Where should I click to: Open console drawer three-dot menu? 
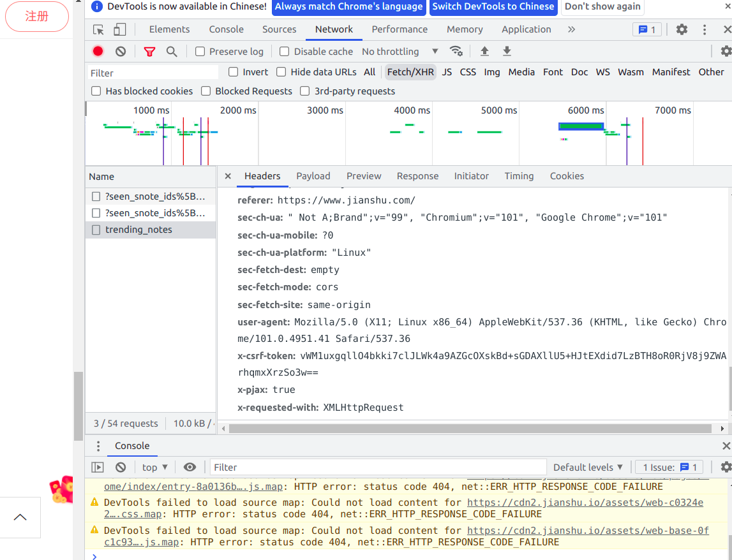click(x=98, y=446)
